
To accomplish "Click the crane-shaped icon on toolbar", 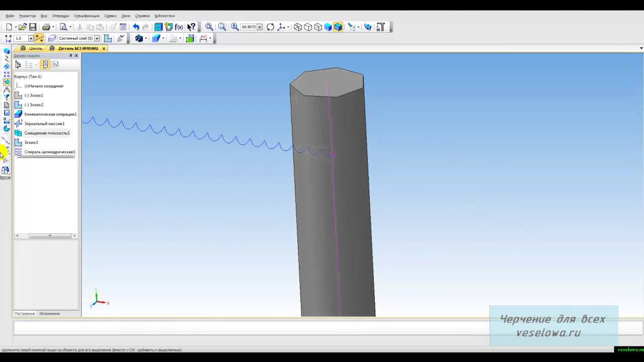I will [380, 27].
